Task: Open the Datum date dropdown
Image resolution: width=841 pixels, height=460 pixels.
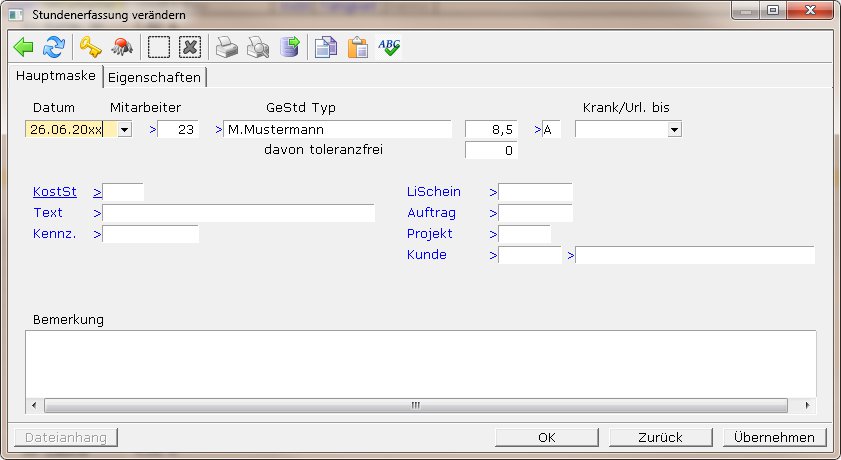Action: pos(125,129)
